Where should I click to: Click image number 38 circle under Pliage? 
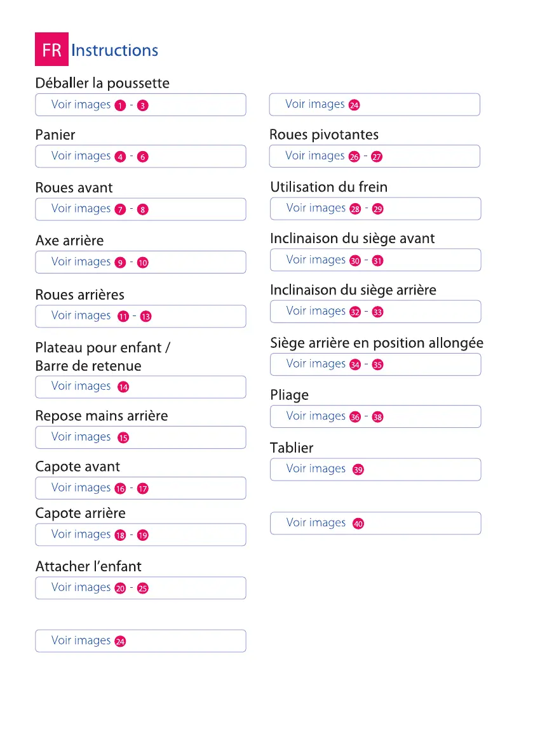coord(377,417)
